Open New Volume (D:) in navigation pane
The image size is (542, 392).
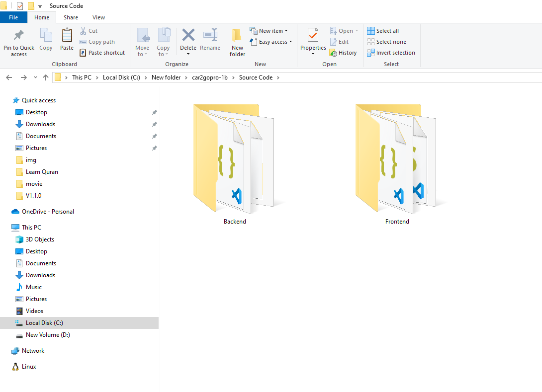48,335
